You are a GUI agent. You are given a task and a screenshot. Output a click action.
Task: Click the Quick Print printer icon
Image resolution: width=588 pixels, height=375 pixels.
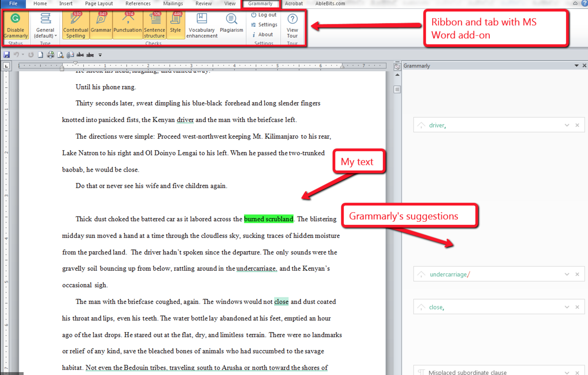pyautogui.click(x=50, y=55)
